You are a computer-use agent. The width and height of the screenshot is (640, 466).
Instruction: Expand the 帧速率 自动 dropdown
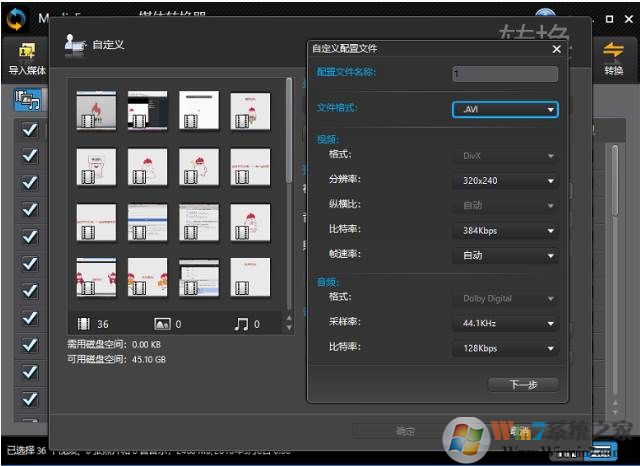[x=505, y=255]
